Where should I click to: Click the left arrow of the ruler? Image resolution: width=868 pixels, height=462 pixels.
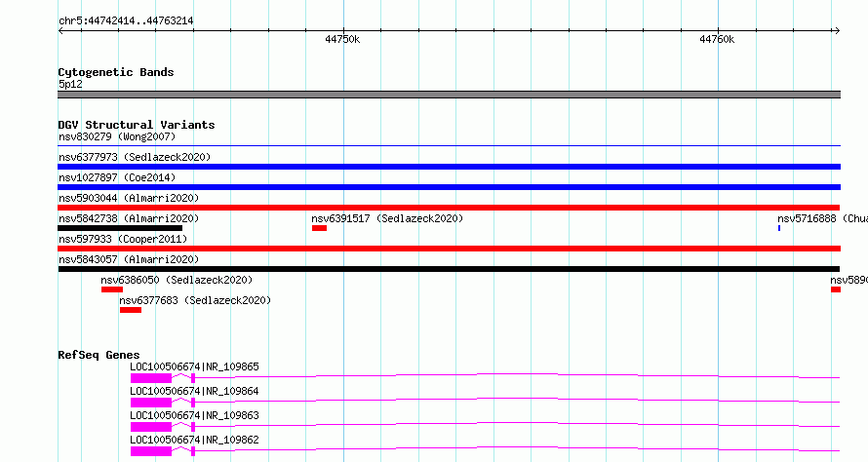coord(60,31)
